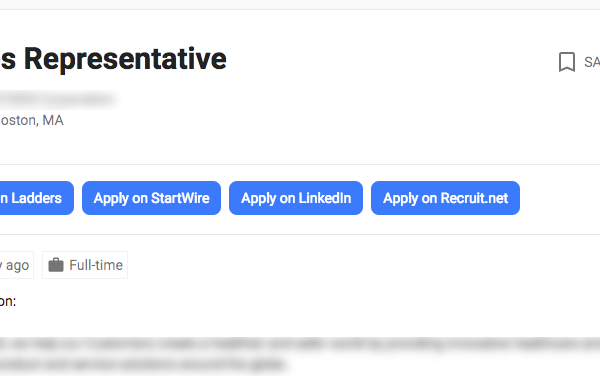Viewport: 600px width, 388px height.
Task: Click the Boston, MA location text
Action: click(x=32, y=120)
